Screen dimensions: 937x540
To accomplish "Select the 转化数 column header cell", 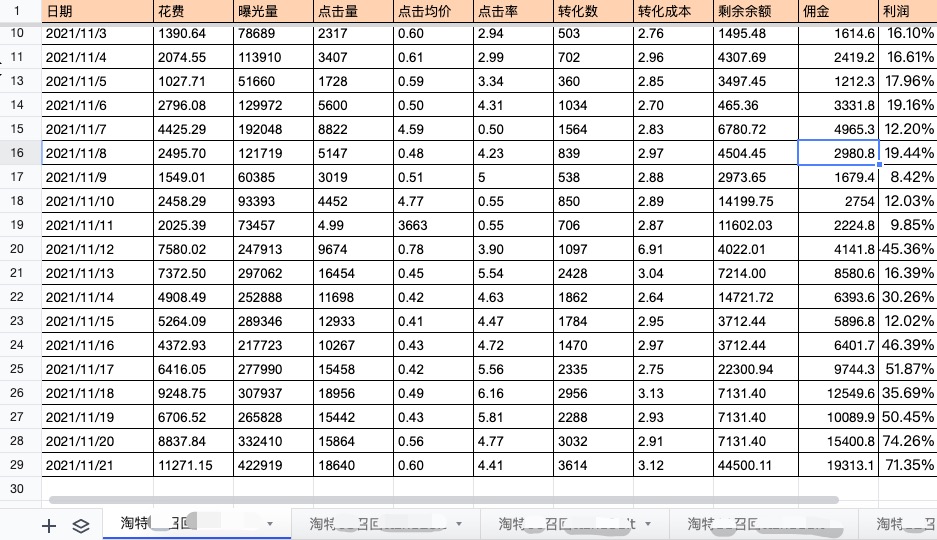I will click(594, 11).
